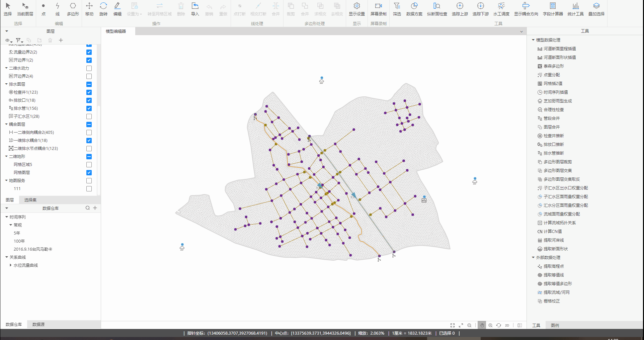The height and width of the screenshot is (340, 644).
Task: Choose the 点 point drawing tool
Action: 44,9
